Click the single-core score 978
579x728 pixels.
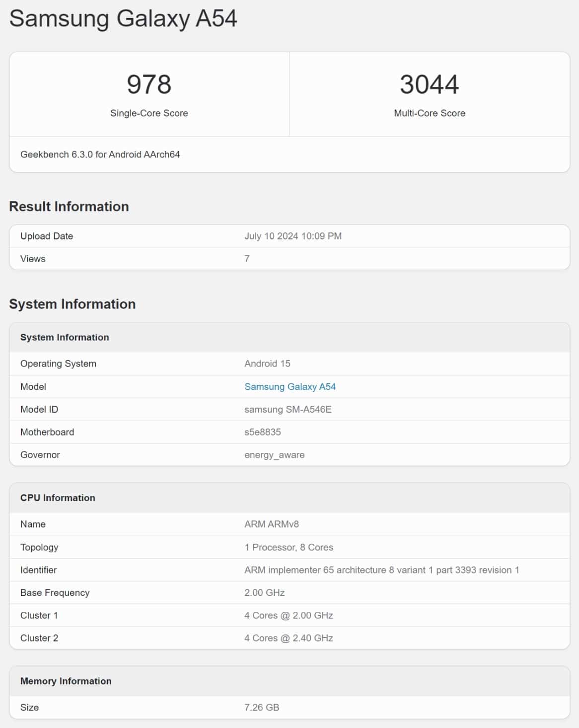[x=149, y=84]
